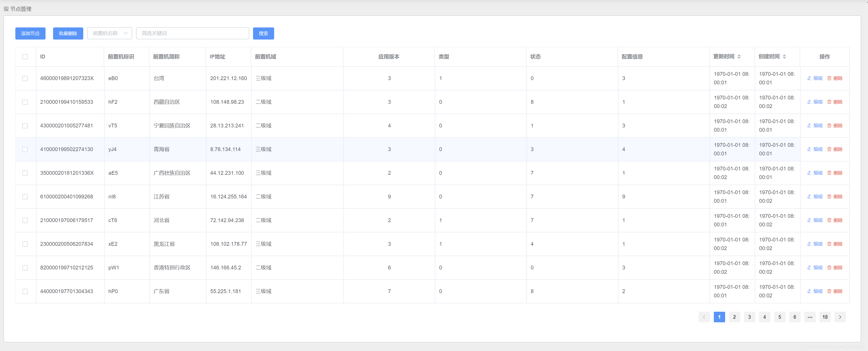Expand more pages via ellipsis
Image resolution: width=868 pixels, height=351 pixels.
pos(810,317)
